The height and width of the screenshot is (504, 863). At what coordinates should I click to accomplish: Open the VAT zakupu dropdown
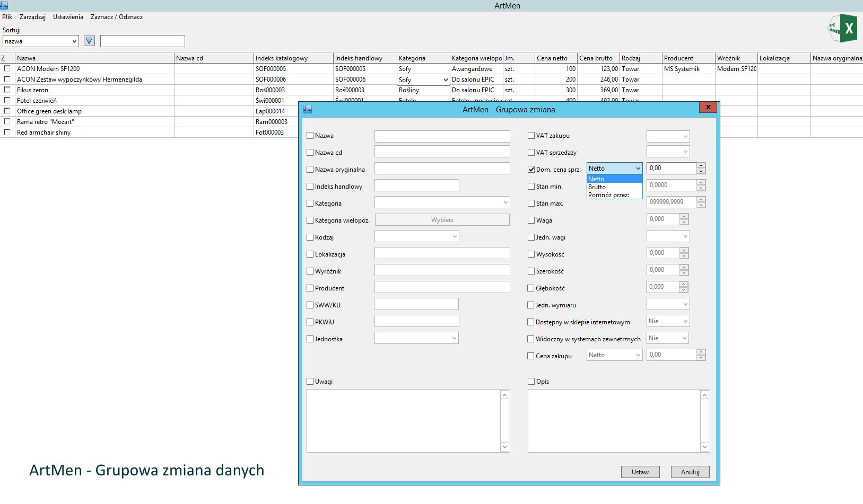point(668,136)
